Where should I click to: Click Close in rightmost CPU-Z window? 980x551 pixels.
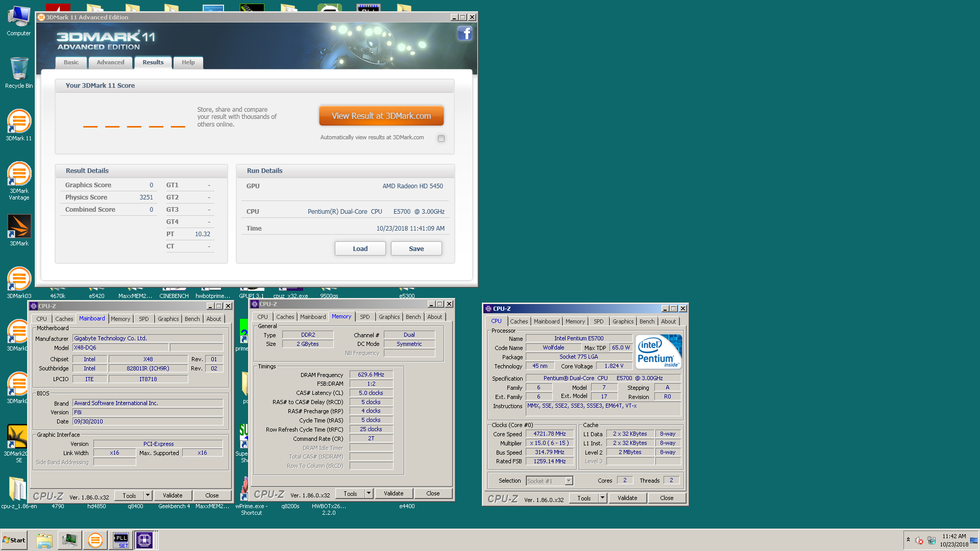pos(667,498)
